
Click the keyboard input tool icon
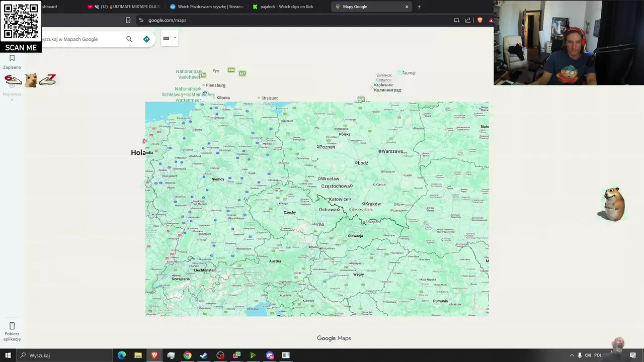tap(166, 38)
